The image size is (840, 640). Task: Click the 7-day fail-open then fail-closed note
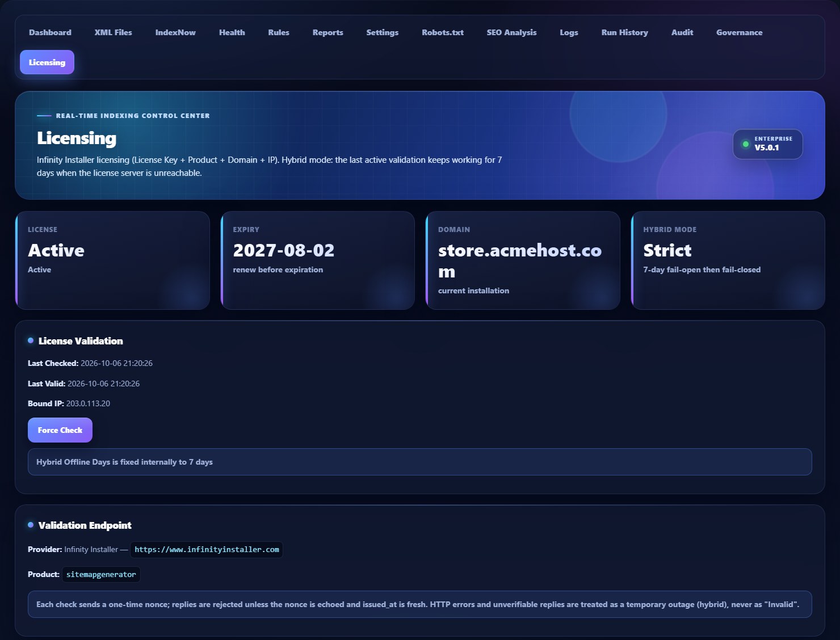[702, 270]
